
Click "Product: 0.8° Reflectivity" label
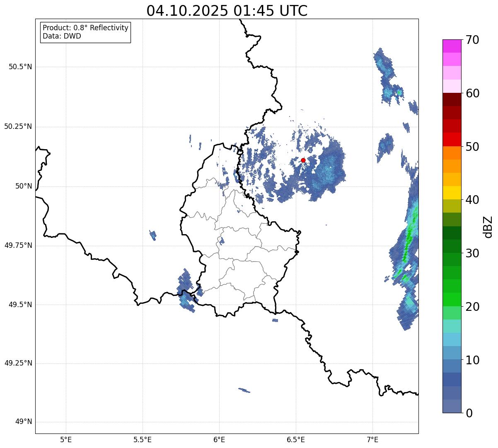[x=86, y=28]
